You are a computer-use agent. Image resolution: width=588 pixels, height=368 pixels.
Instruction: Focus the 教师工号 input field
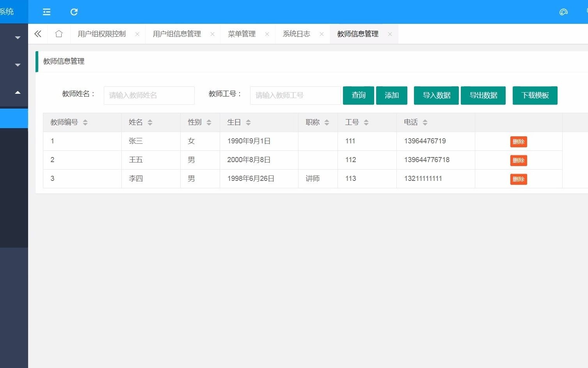coord(295,95)
